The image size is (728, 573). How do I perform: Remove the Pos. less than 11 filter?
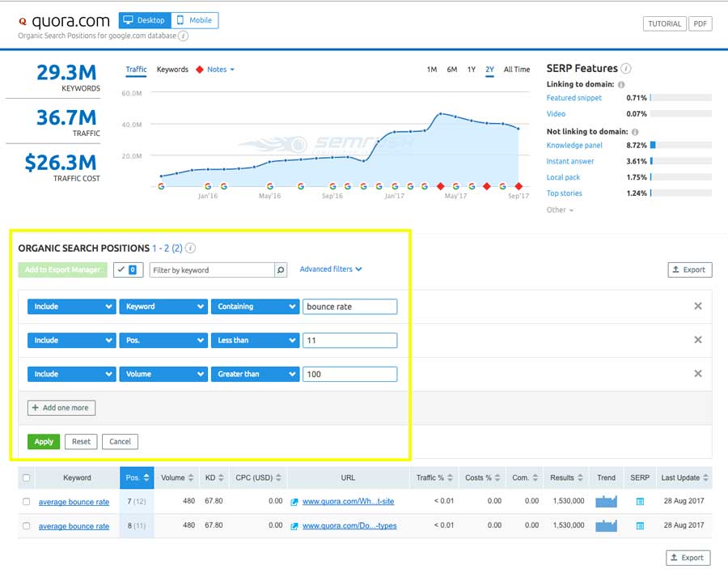(697, 340)
